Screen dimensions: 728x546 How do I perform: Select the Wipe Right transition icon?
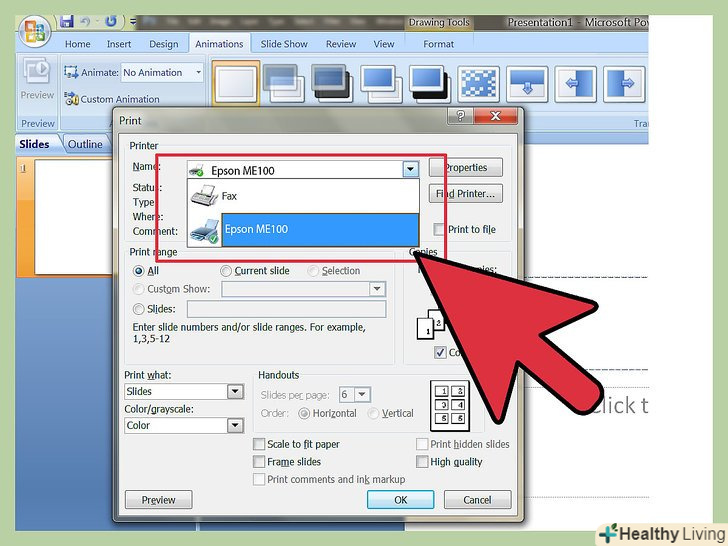click(x=624, y=84)
